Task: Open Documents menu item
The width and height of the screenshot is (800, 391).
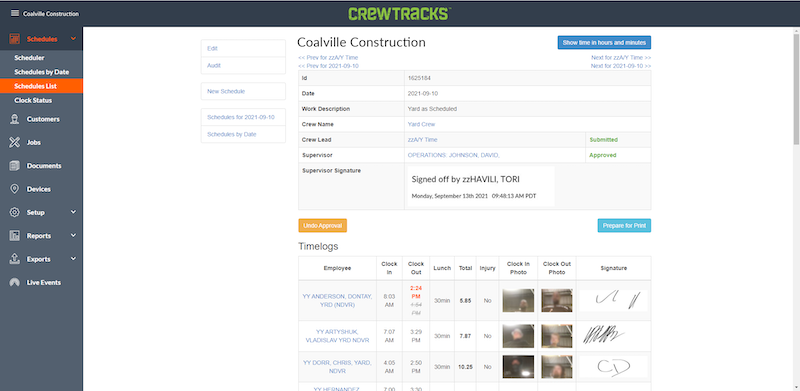Action: (x=44, y=166)
